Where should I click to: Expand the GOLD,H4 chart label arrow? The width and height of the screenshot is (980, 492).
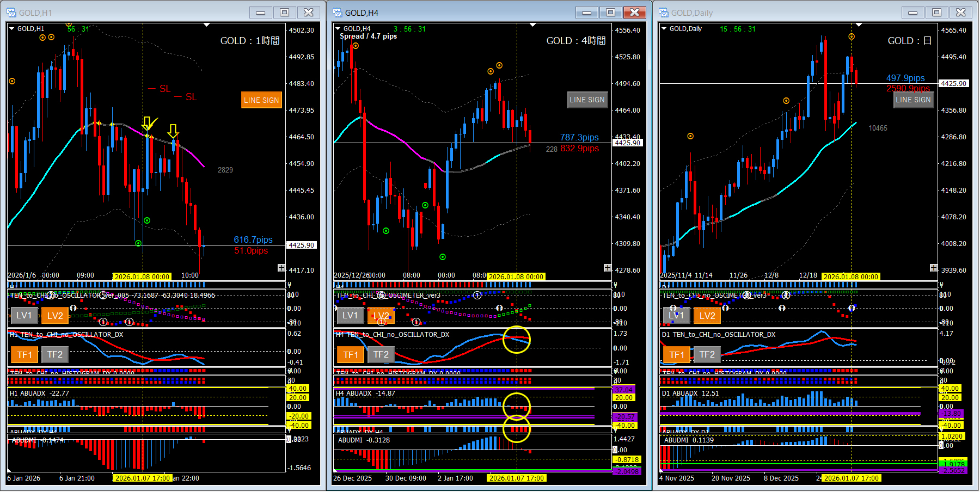point(338,29)
